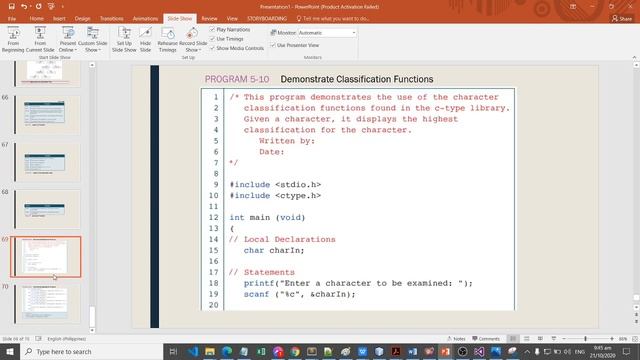Click the Redo/Repeat icon
Image resolution: width=640 pixels, height=360 pixels.
point(38,7)
